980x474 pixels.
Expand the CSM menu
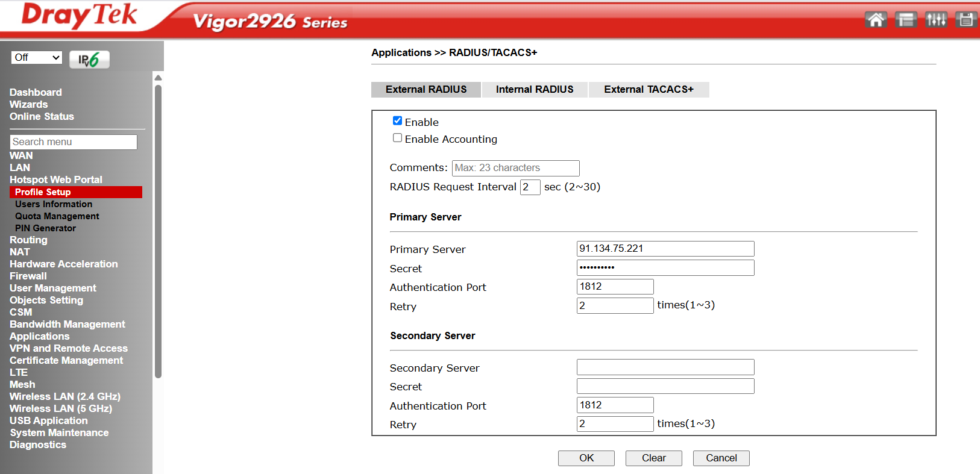click(x=21, y=312)
